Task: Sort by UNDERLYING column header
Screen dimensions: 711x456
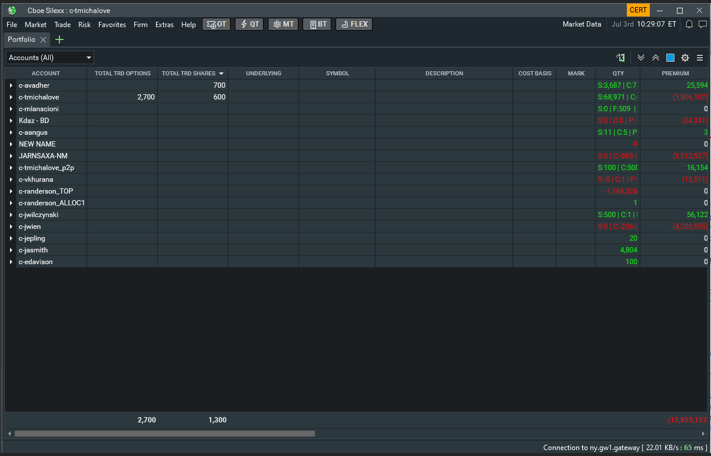Action: 263,73
